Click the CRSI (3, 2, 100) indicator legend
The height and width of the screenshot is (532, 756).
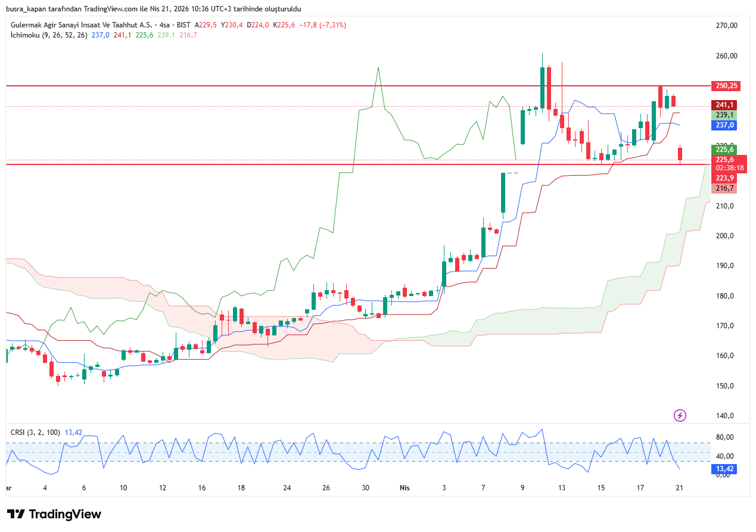pos(35,433)
